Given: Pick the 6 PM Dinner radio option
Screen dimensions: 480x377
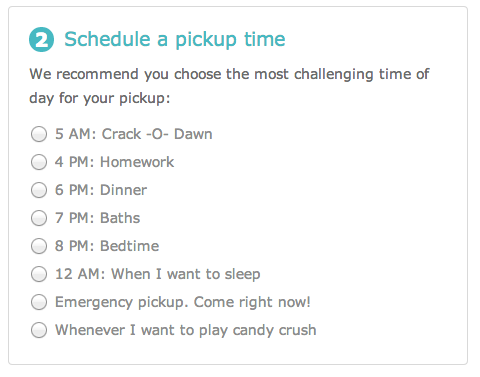Looking at the screenshot, I should tap(39, 190).
